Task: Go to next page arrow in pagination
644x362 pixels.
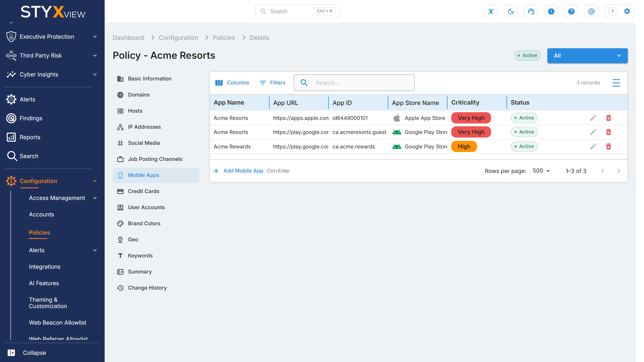Action: tap(618, 171)
